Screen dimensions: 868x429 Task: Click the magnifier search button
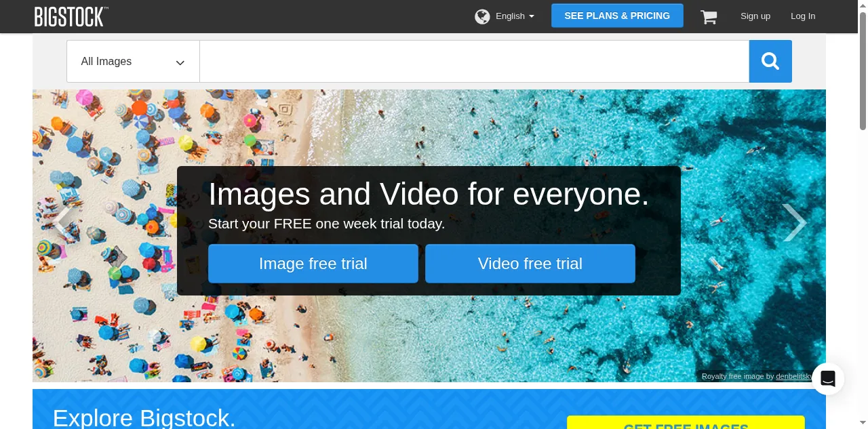(x=770, y=62)
